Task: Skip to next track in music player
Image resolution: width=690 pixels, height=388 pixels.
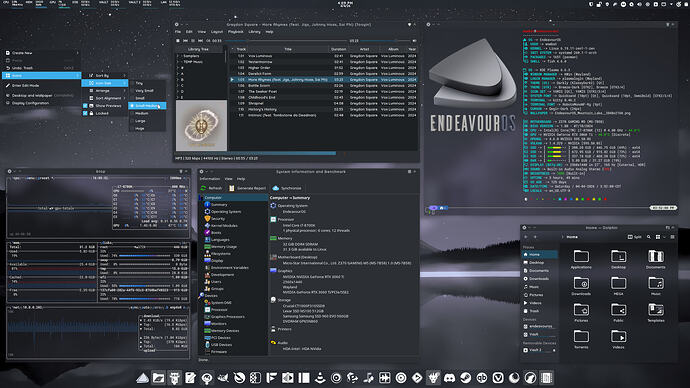Action: click(201, 40)
